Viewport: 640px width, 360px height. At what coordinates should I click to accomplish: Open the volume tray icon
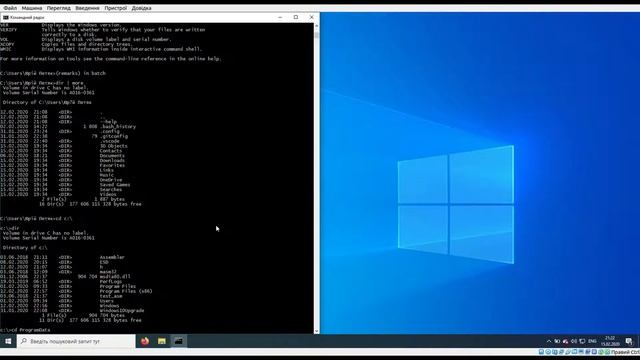click(574, 341)
